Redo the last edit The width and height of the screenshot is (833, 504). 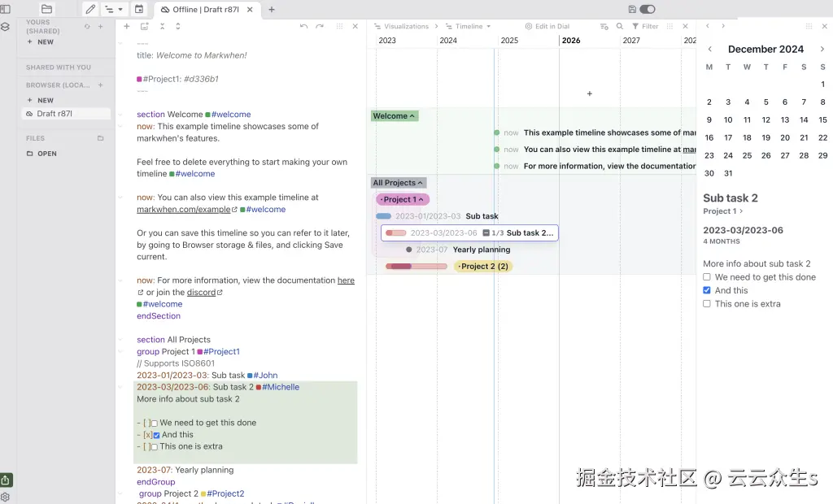point(319,26)
